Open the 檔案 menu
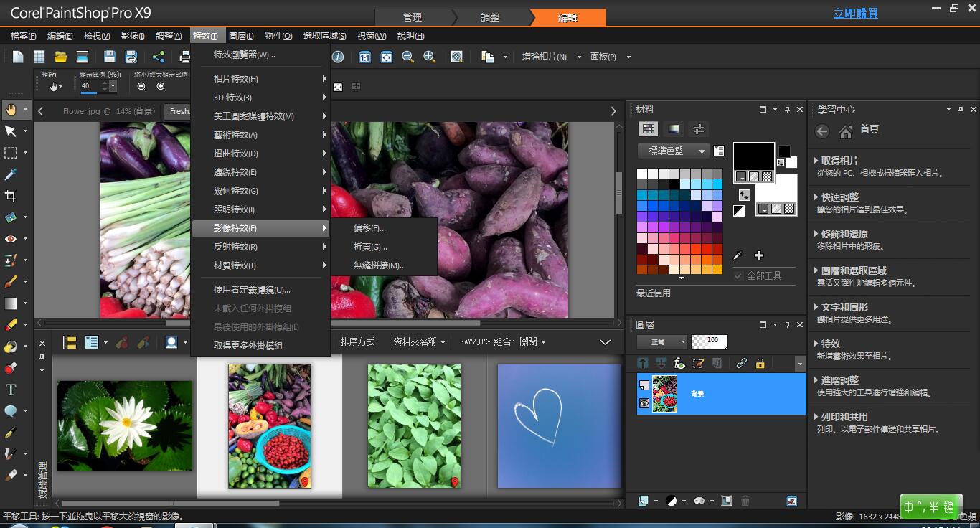 click(24, 36)
